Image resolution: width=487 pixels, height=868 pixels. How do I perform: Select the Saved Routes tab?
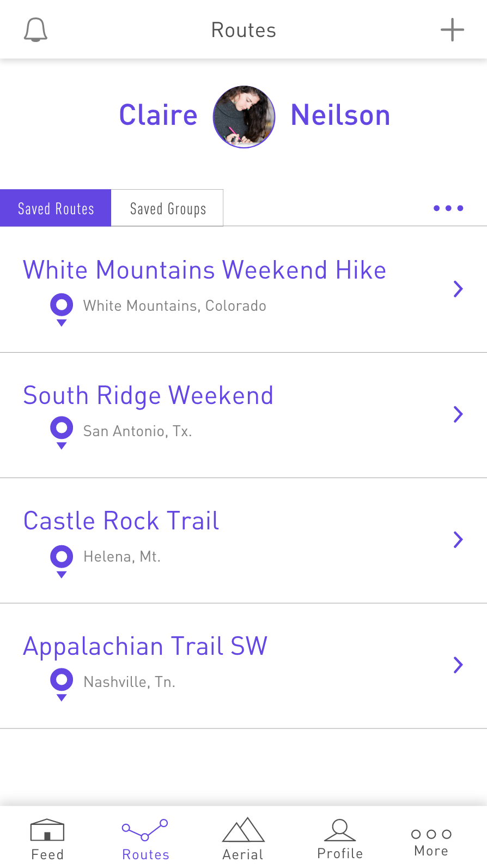point(56,208)
